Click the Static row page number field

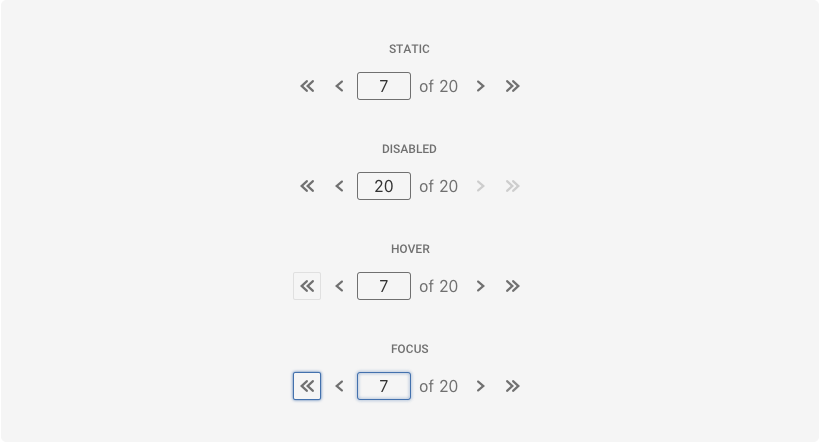pos(384,86)
